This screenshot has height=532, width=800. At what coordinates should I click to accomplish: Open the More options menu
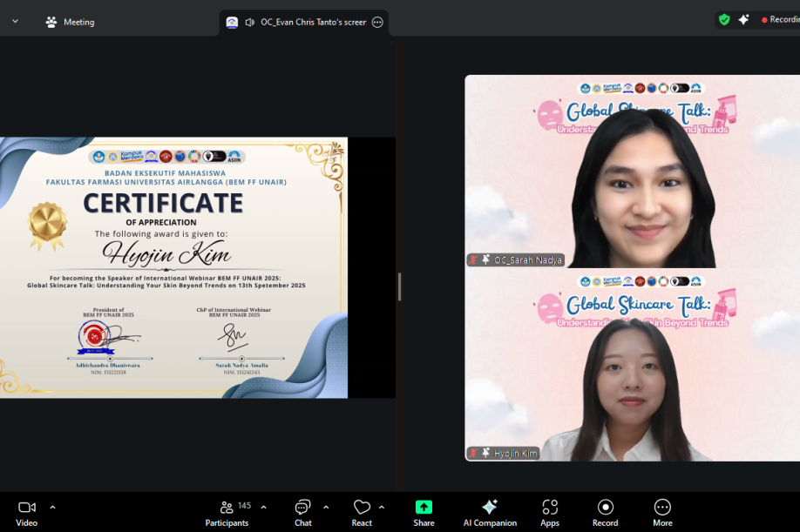(662, 513)
